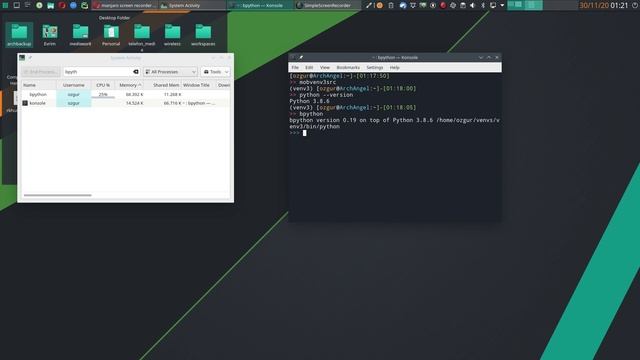Sort processes by Username column

point(73,85)
